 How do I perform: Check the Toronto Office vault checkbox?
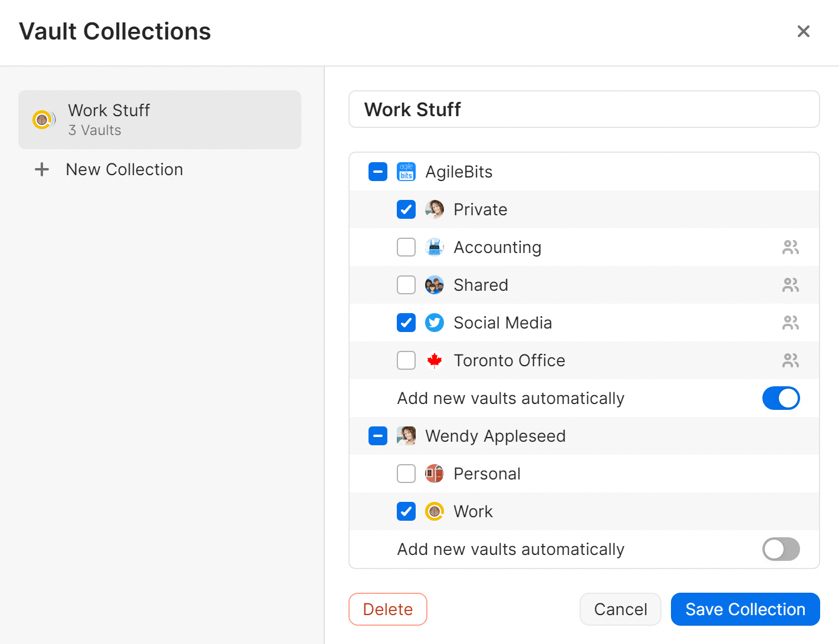click(406, 360)
